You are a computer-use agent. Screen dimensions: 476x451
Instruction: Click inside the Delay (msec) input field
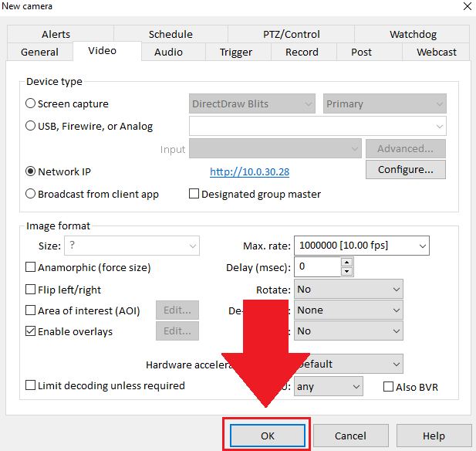point(316,266)
